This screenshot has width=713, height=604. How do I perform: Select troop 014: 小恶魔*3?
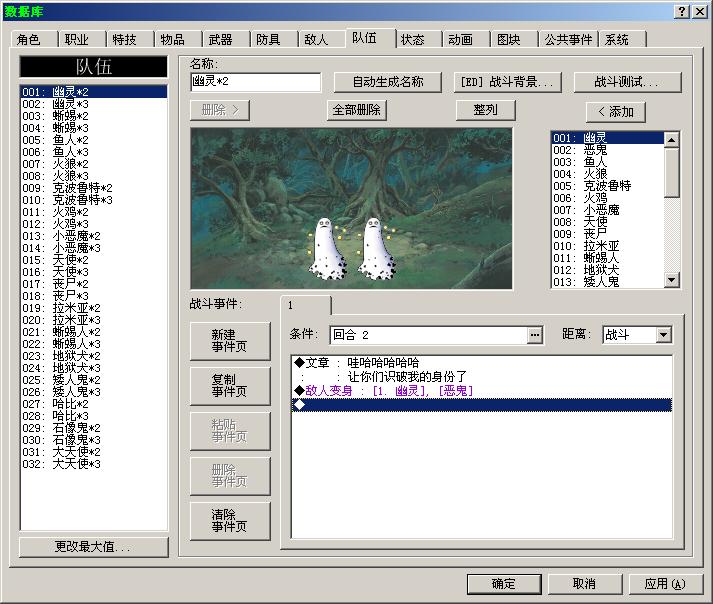(94, 248)
